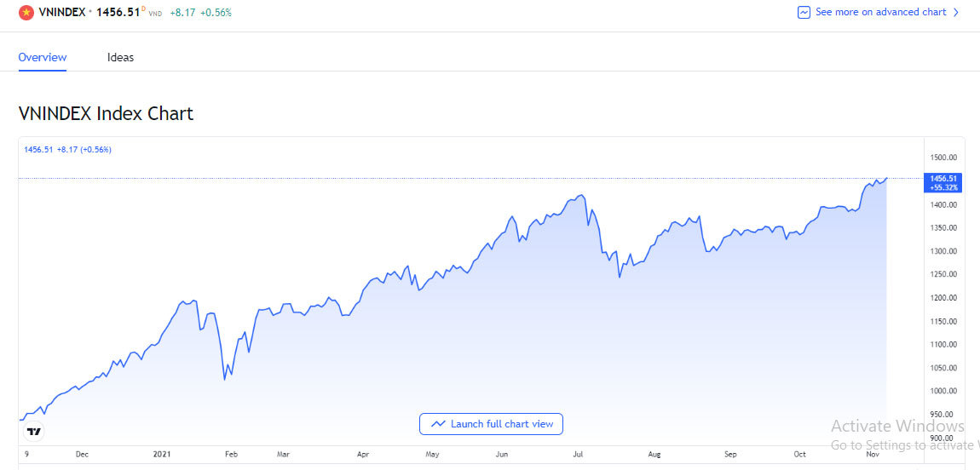
Task: Click the Apr marker on time axis
Action: [x=364, y=455]
